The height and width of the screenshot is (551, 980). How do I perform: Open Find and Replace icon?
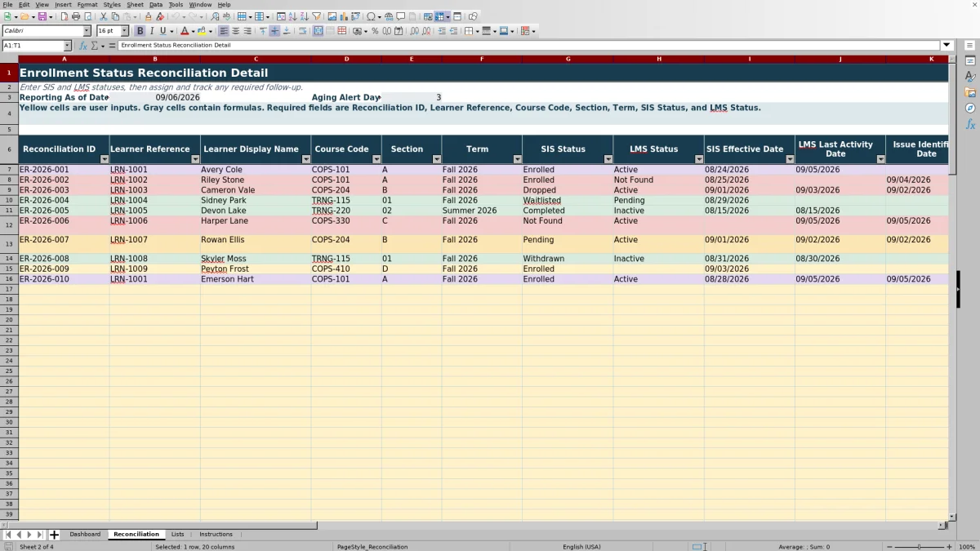pos(215,16)
